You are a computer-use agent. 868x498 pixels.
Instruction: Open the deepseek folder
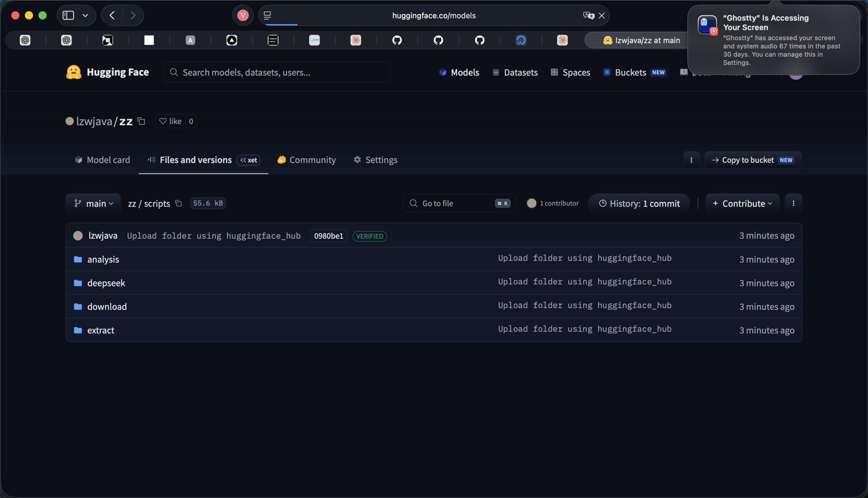[106, 283]
